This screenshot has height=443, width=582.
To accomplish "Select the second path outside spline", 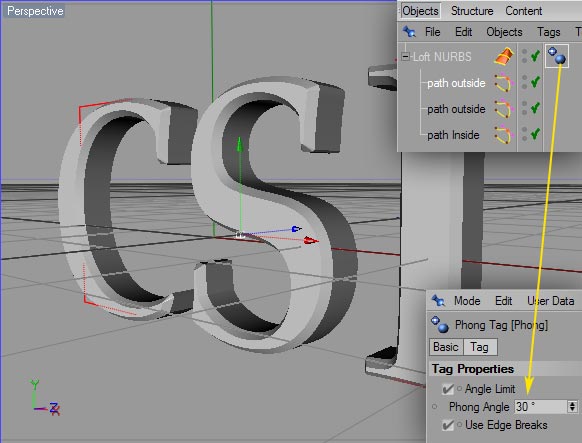I will click(456, 109).
